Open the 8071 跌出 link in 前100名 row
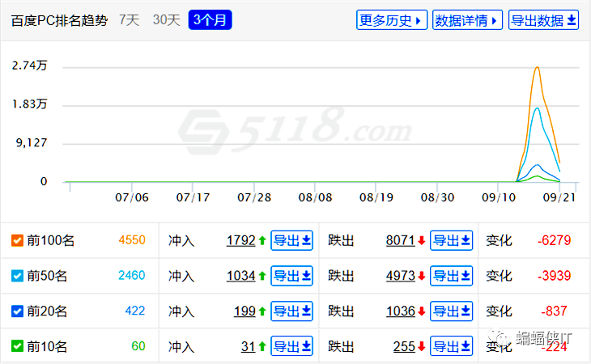The width and height of the screenshot is (591, 364). [400, 240]
